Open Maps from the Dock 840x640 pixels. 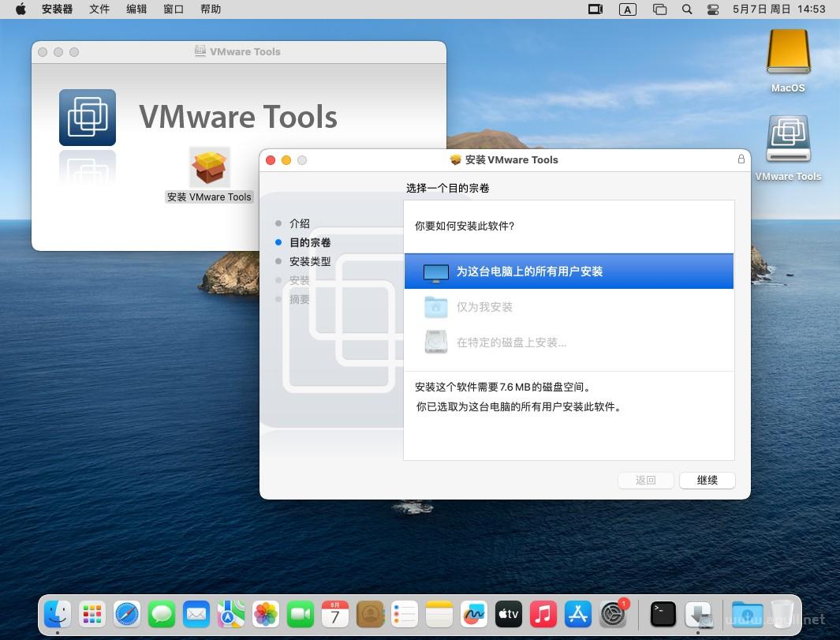(x=231, y=614)
